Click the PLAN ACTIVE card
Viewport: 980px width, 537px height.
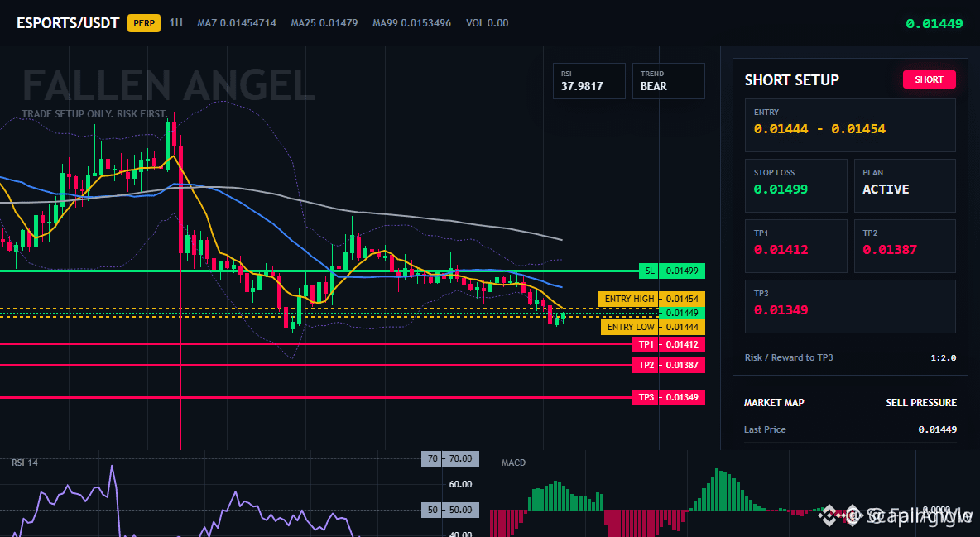[x=905, y=185]
